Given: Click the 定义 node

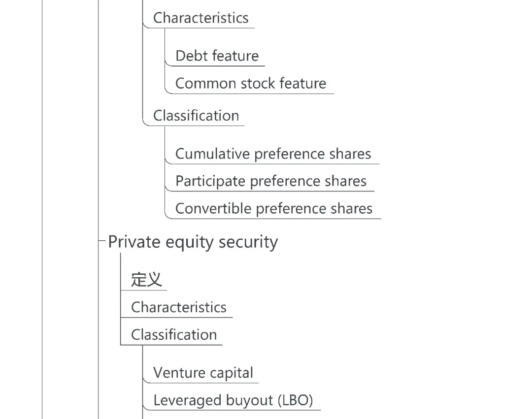Looking at the screenshot, I should [x=146, y=280].
